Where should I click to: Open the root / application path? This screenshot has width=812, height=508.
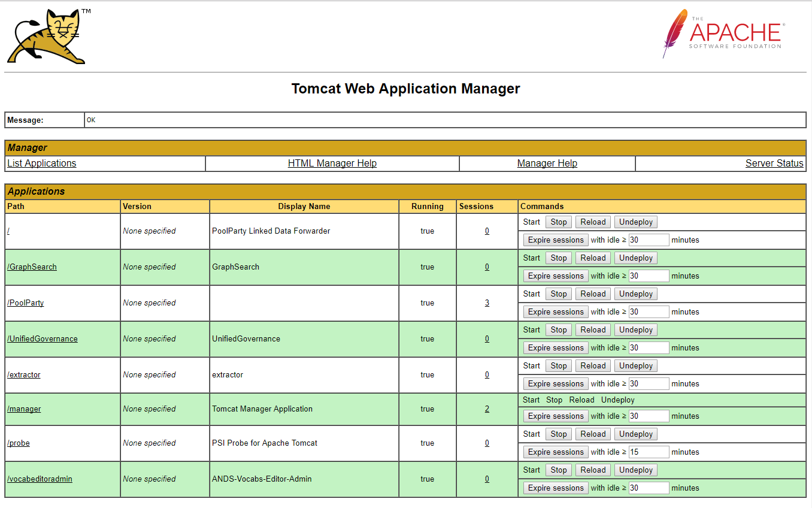[8, 231]
